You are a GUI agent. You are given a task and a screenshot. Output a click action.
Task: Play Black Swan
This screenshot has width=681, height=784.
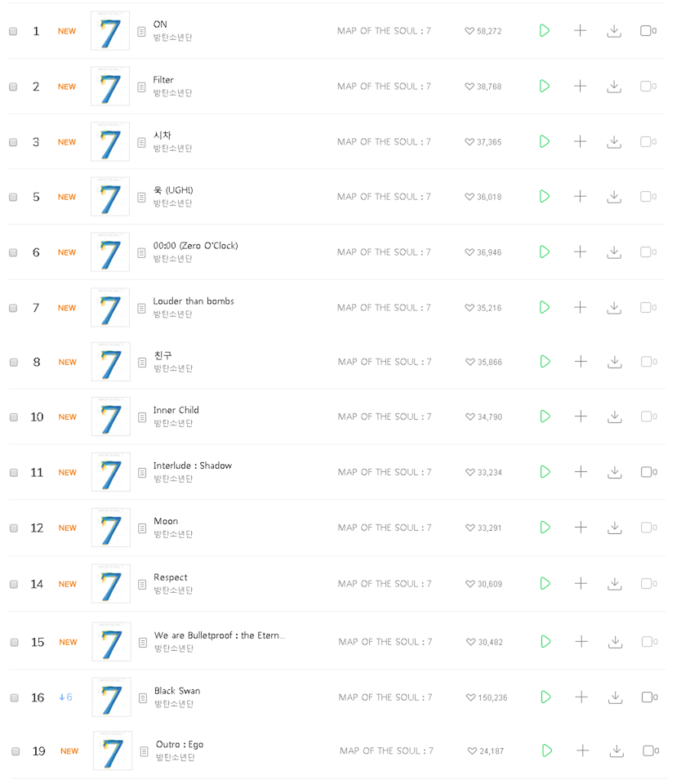click(x=545, y=697)
